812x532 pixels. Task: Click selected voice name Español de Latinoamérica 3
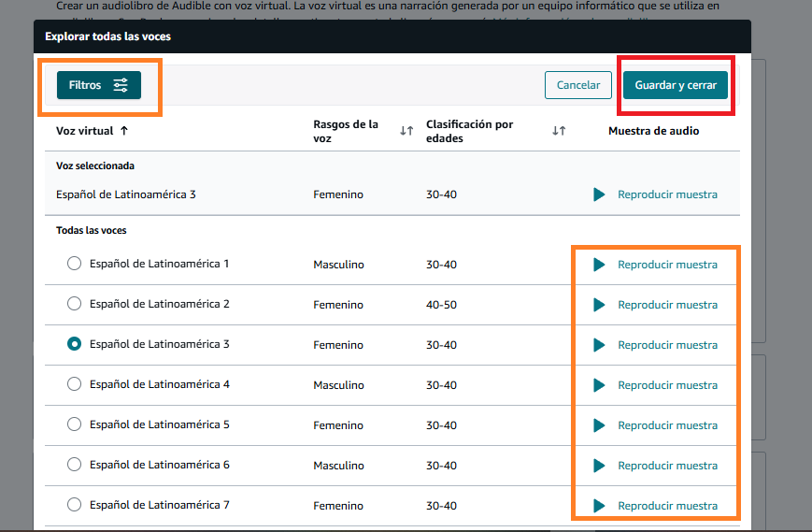tap(126, 194)
